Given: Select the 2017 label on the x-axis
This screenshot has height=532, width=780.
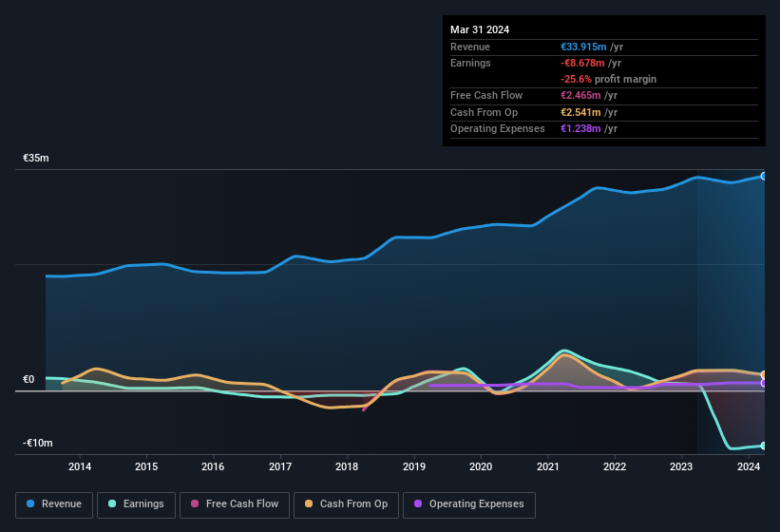Looking at the screenshot, I should point(280,466).
